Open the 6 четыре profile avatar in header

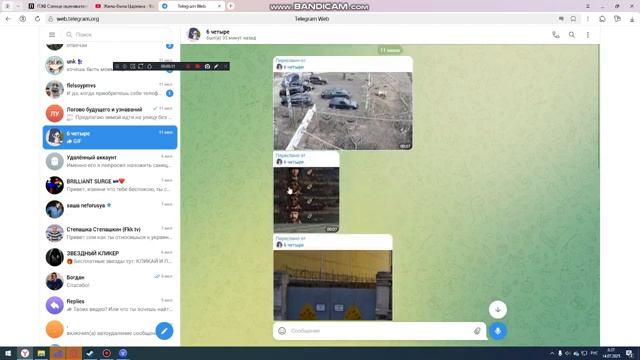pyautogui.click(x=194, y=34)
